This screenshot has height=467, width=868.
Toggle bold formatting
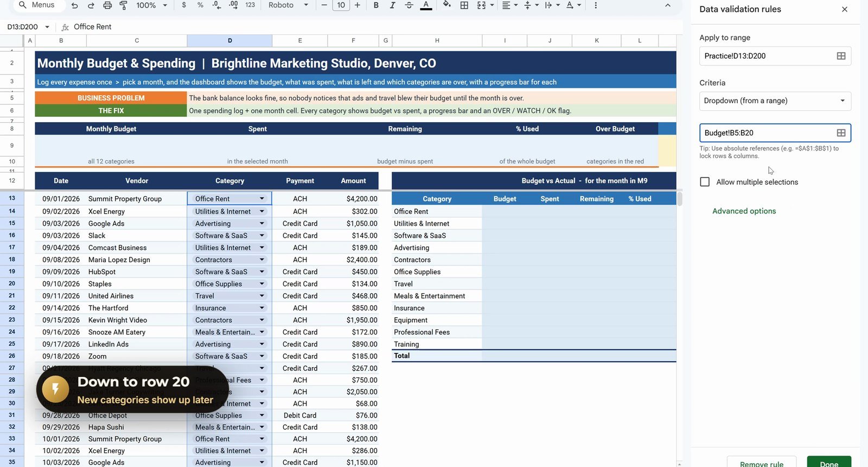pyautogui.click(x=375, y=5)
